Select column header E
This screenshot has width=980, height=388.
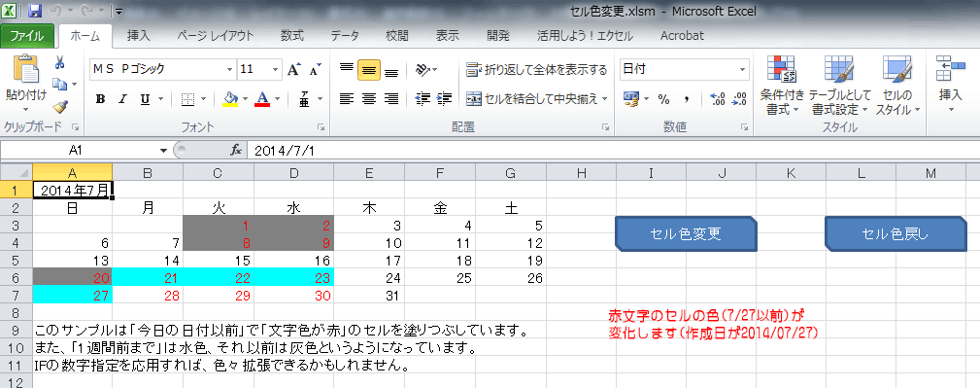click(369, 173)
